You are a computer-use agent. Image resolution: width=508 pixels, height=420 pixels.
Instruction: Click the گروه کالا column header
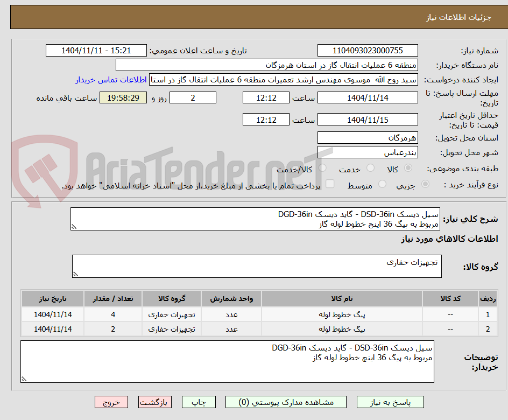coord(172,298)
